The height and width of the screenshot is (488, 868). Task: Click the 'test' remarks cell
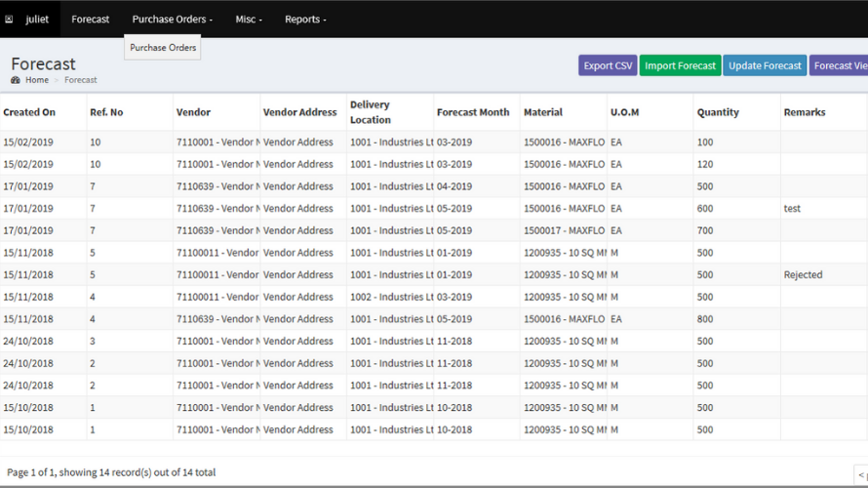(823, 209)
